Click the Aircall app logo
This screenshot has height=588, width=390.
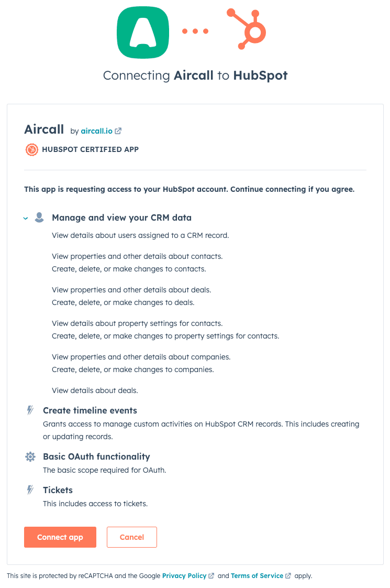pyautogui.click(x=142, y=32)
